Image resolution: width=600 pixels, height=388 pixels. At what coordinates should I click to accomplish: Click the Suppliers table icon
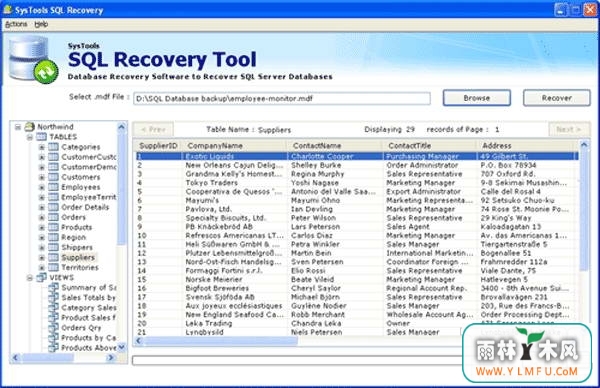(53, 257)
